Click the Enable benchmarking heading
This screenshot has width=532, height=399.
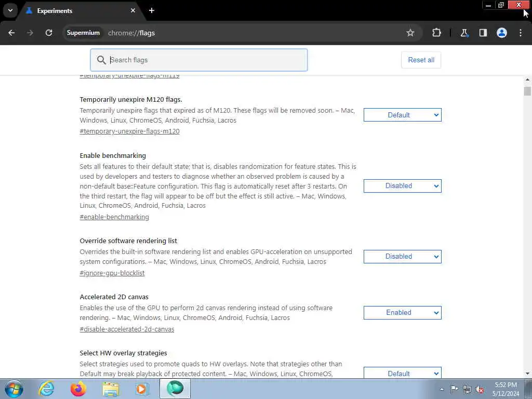point(113,156)
